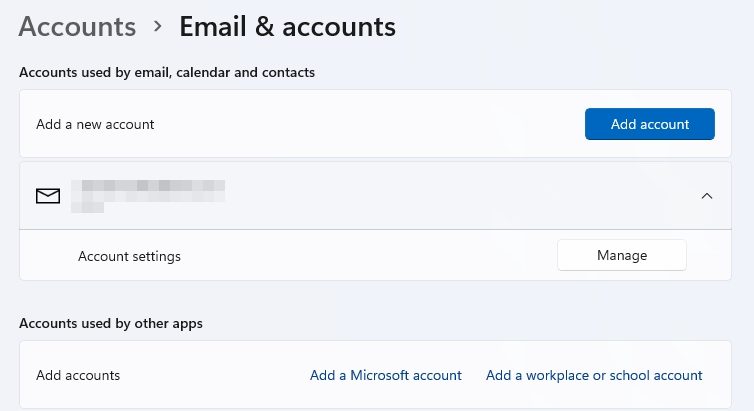Click empty area of Add a new account card
This screenshot has width=754, height=411.
click(x=365, y=124)
